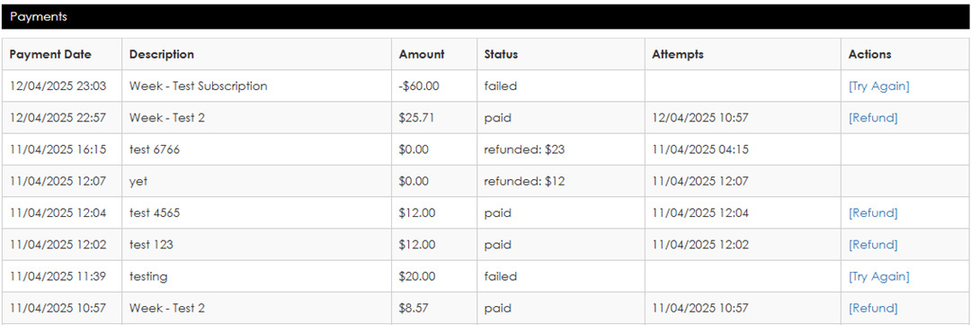980x325 pixels.
Task: Click the Actions column header
Action: point(869,55)
